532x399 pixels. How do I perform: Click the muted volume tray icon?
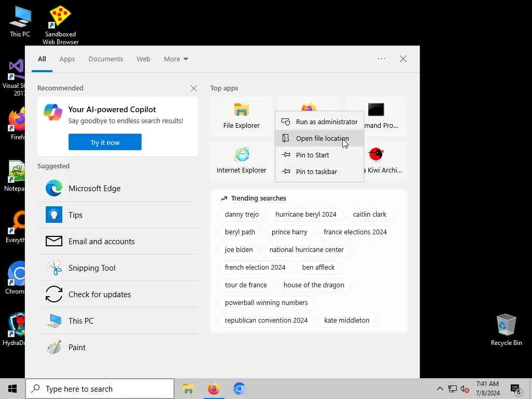click(x=465, y=389)
